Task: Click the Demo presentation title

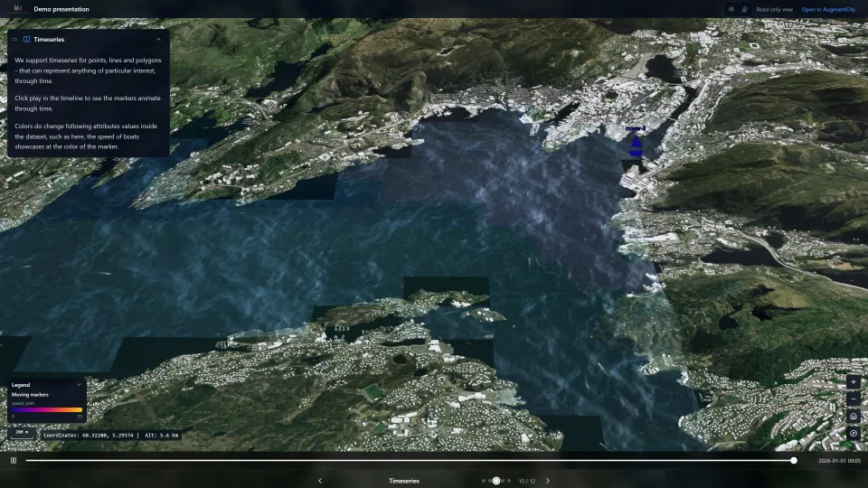Action: point(61,9)
